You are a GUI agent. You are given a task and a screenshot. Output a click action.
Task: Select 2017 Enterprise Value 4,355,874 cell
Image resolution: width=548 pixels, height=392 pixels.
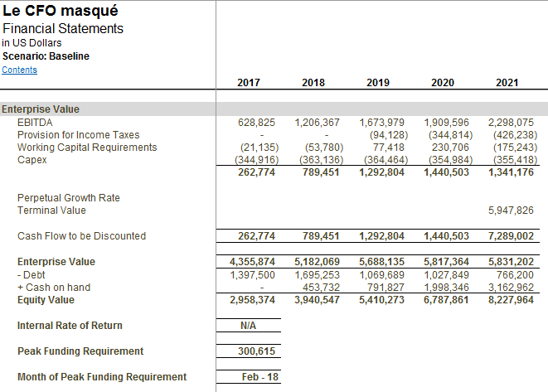252,262
